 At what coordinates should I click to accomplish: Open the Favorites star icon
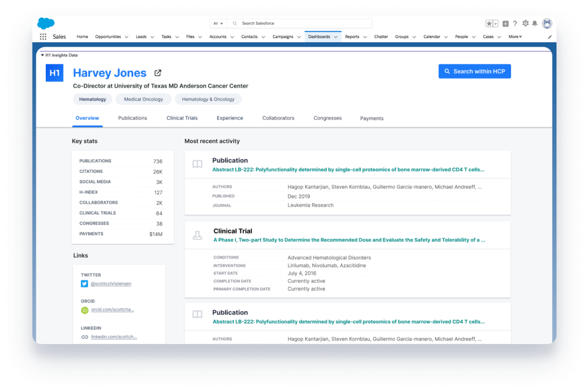[489, 24]
